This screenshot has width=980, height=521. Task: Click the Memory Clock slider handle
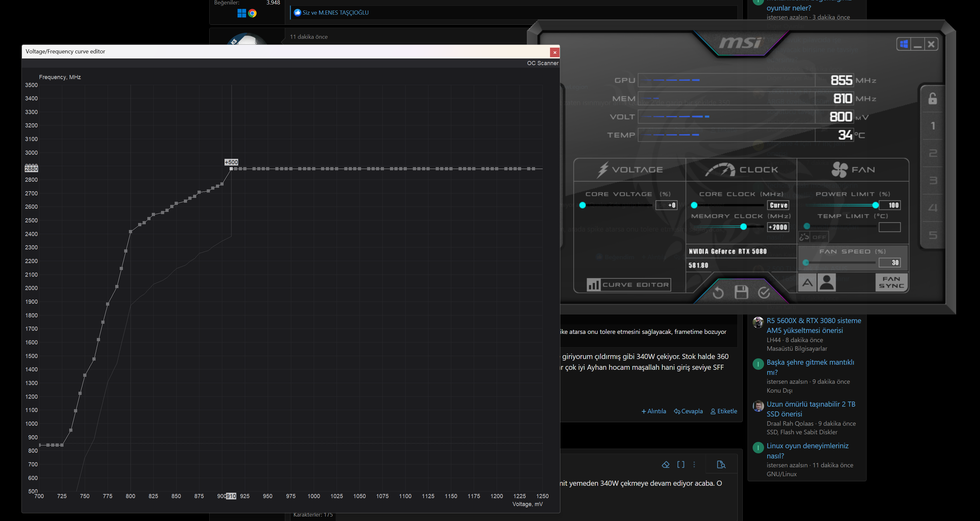coord(743,227)
